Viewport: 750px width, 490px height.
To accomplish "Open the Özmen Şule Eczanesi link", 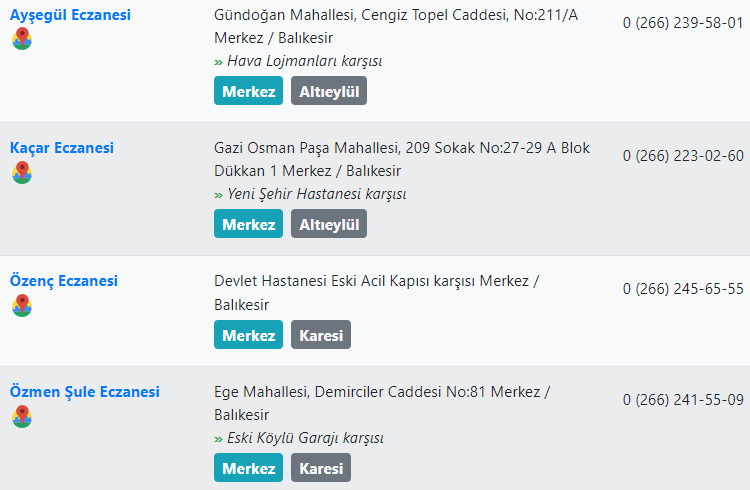I will [x=85, y=392].
